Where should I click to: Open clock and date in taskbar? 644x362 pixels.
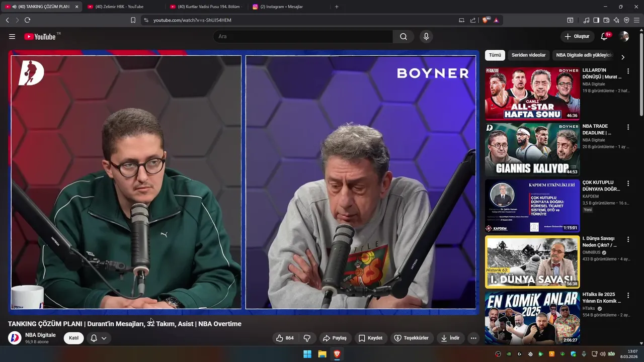(x=629, y=354)
